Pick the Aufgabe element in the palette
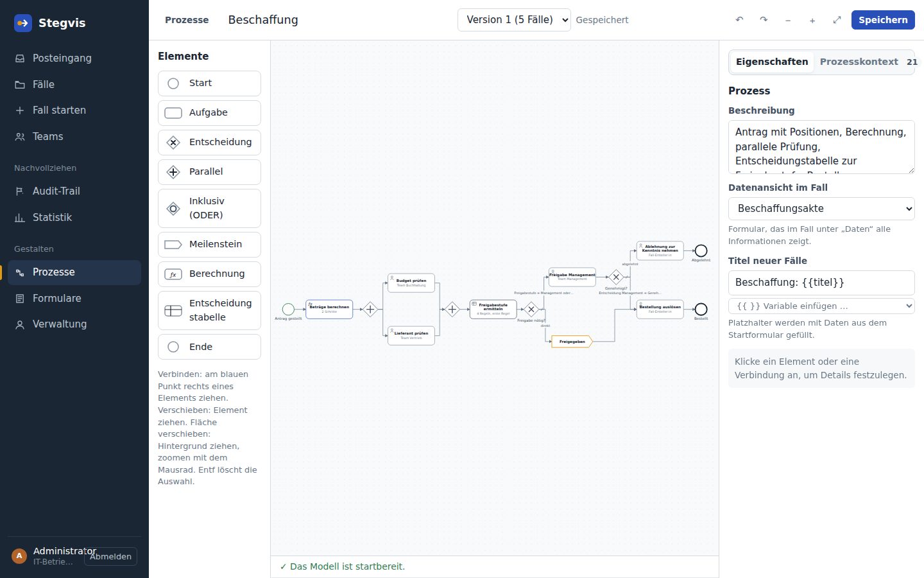924x578 pixels. (x=209, y=113)
